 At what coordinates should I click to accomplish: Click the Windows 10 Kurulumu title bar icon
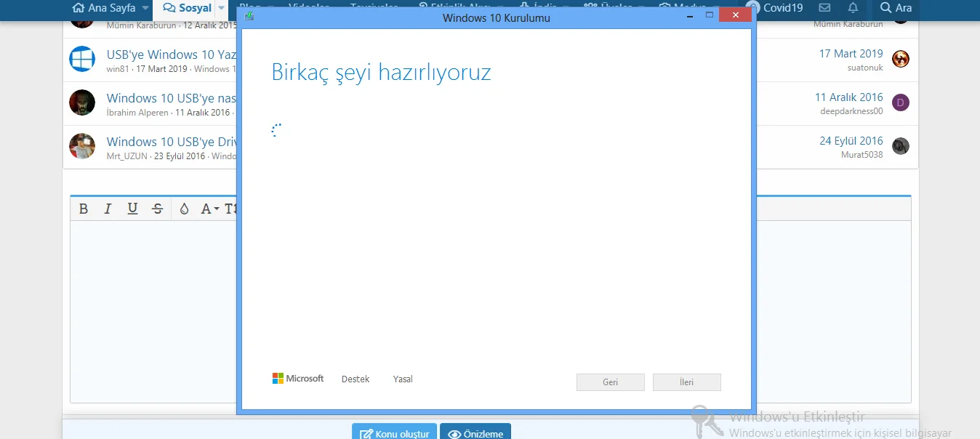249,17
